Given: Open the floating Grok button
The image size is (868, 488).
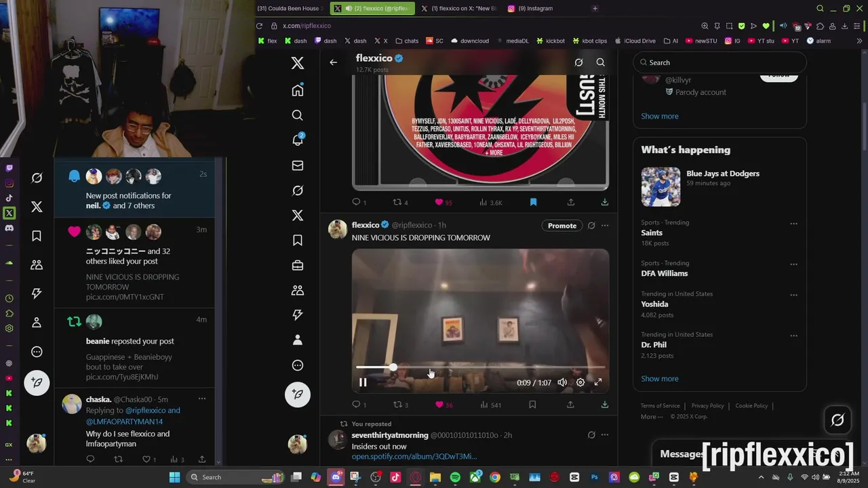Looking at the screenshot, I should coord(837,420).
